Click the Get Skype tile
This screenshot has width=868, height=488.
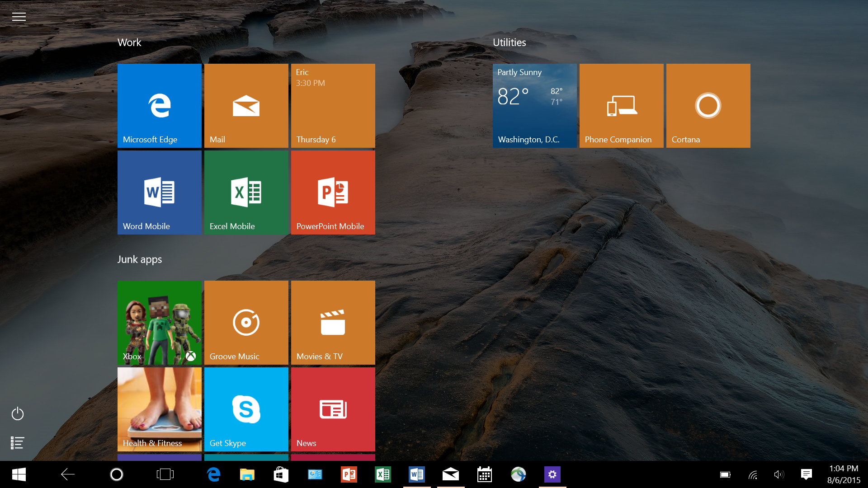click(x=246, y=409)
